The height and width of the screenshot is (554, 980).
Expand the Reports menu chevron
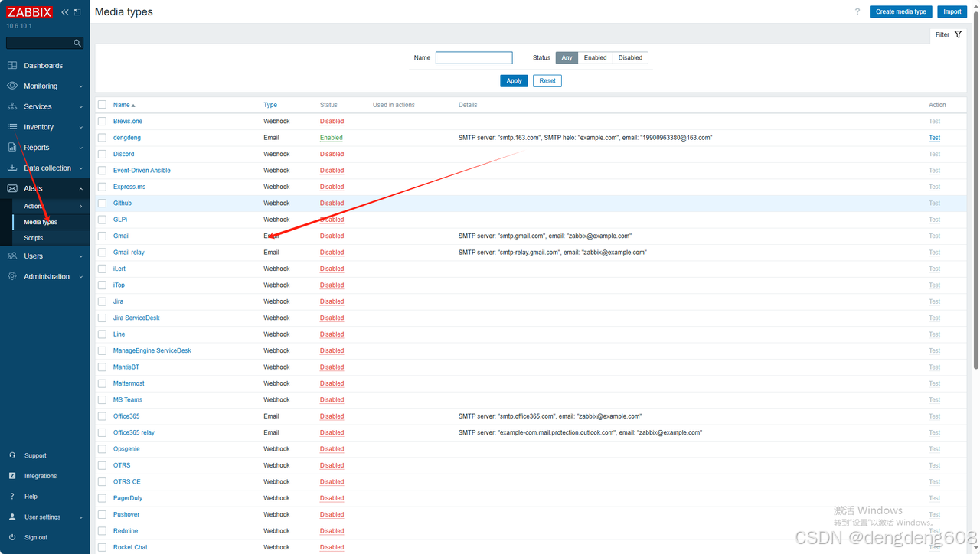pyautogui.click(x=81, y=148)
